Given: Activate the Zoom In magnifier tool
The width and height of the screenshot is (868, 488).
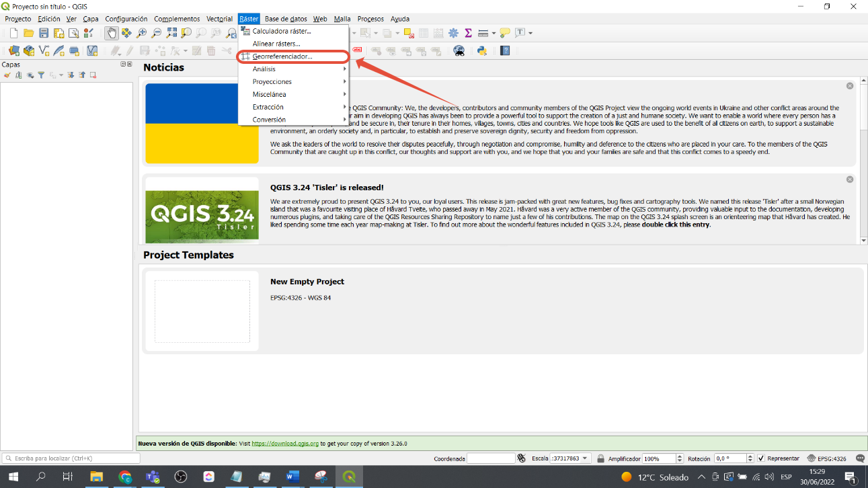Looking at the screenshot, I should pyautogui.click(x=141, y=33).
